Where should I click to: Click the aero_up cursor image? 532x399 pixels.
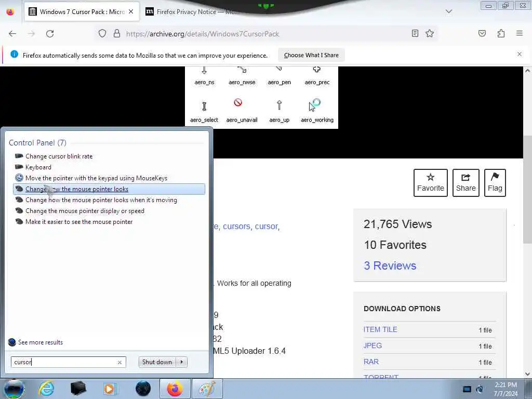point(279,105)
